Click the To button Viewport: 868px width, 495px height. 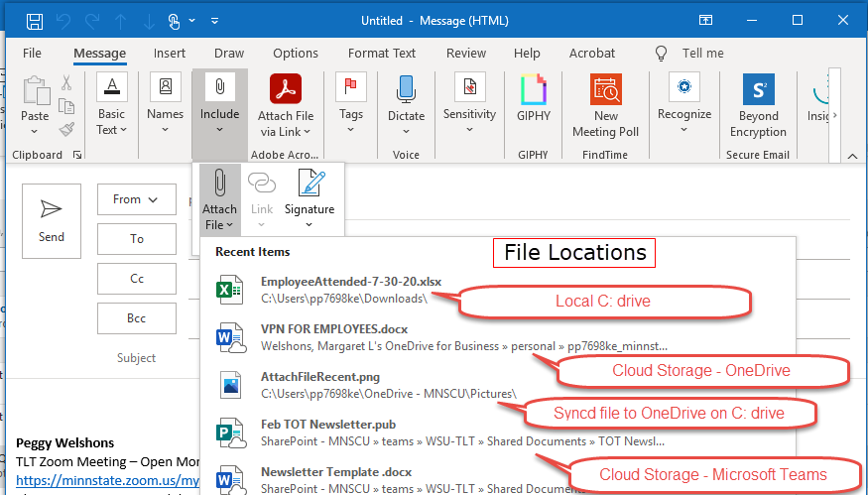click(137, 239)
